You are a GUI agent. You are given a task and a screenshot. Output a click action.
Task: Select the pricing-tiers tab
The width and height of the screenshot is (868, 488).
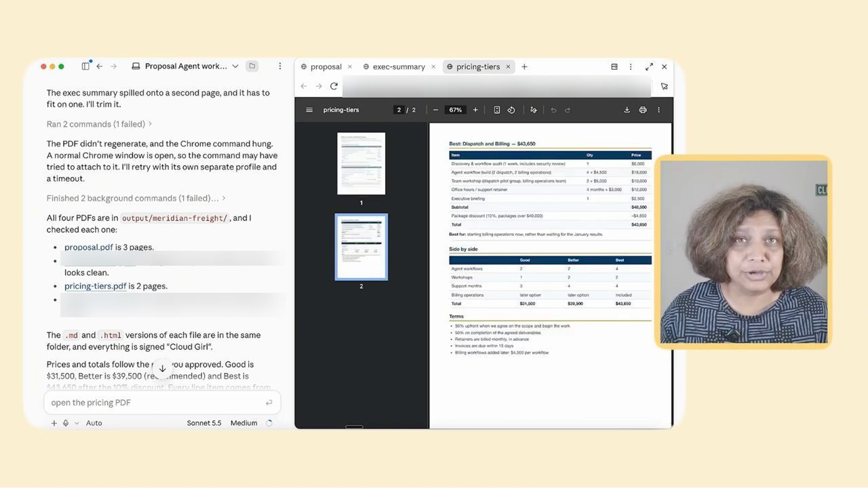[x=478, y=66]
